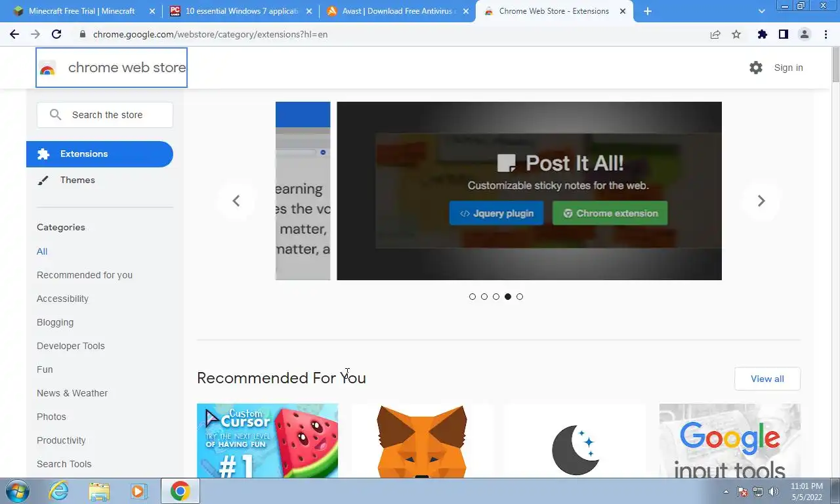Open the Extensions puzzle icon in toolbar
Screen dimensions: 840x504
coord(762,34)
